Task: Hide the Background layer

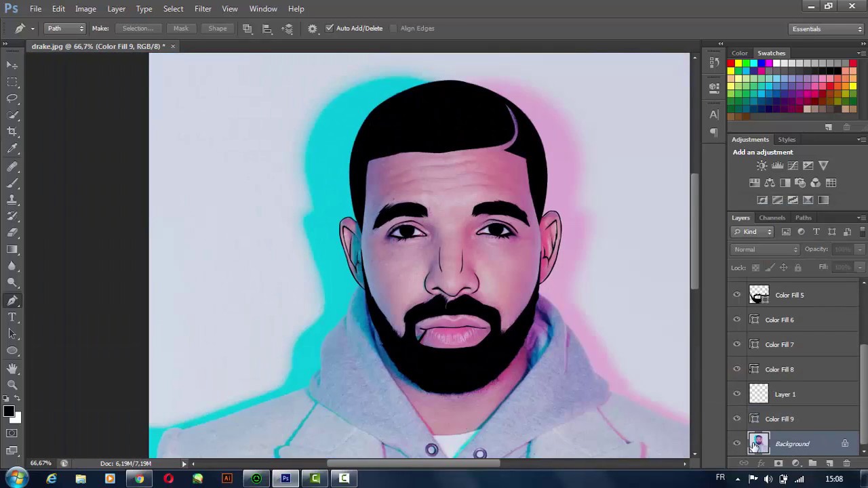Action: (x=736, y=443)
